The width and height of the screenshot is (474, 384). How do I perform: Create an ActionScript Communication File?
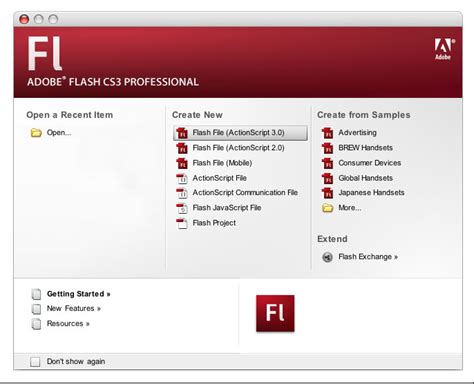(245, 193)
